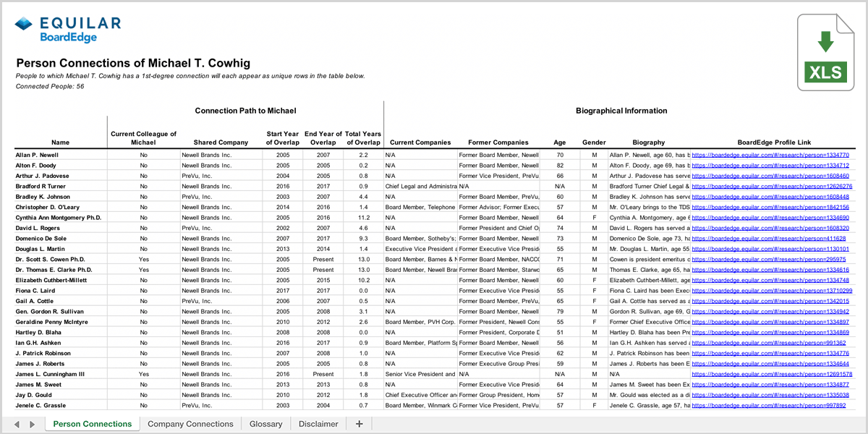The width and height of the screenshot is (868, 434).
Task: Select the Biographical Information heading
Action: 621,111
